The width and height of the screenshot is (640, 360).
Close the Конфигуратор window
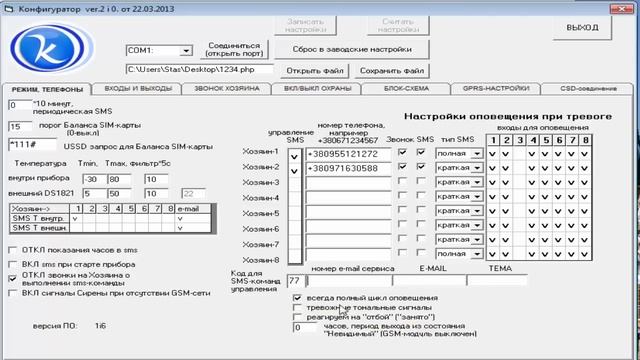[x=622, y=9]
